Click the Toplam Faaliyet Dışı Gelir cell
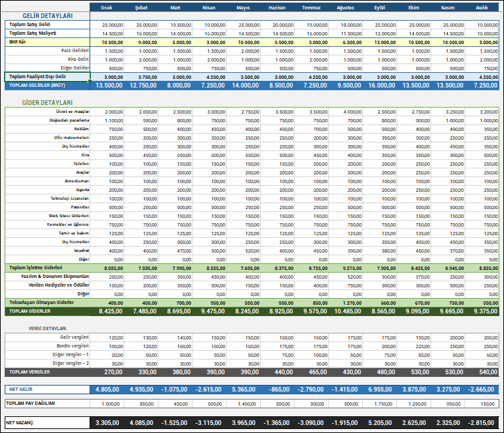The image size is (504, 433). point(47,76)
